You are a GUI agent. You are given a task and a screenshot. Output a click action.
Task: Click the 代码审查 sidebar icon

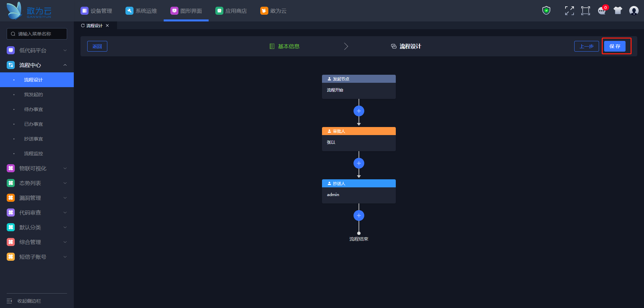point(11,212)
